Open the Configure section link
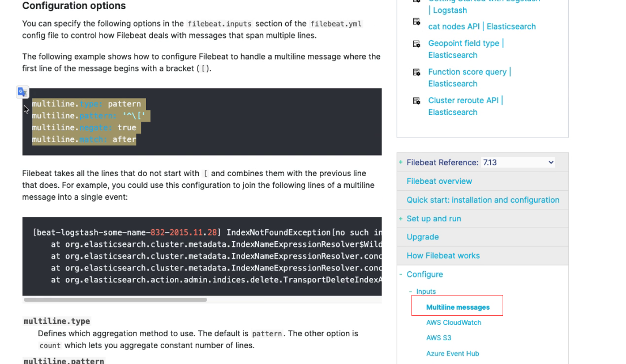This screenshot has width=626, height=364. tap(425, 275)
